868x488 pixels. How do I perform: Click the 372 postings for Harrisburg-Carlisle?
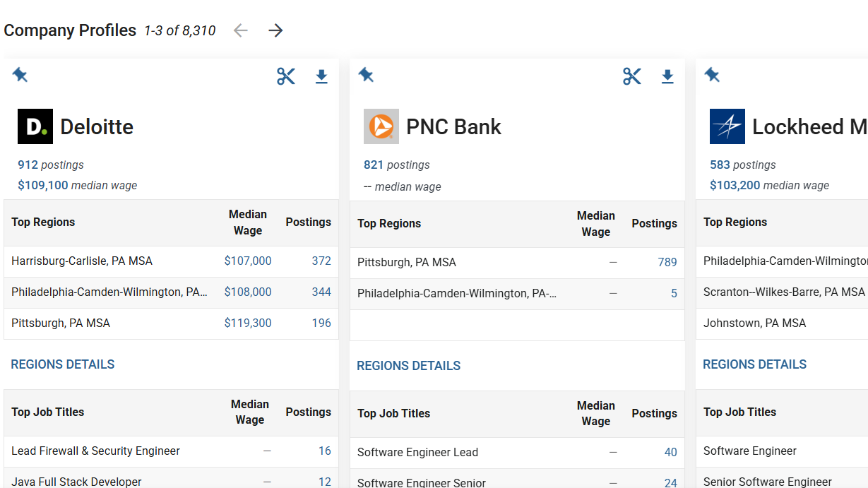click(321, 261)
